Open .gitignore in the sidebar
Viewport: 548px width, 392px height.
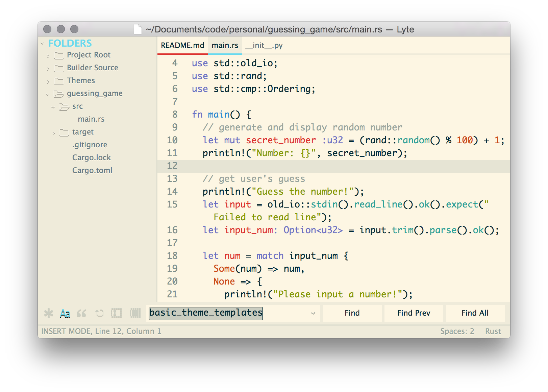coord(90,145)
